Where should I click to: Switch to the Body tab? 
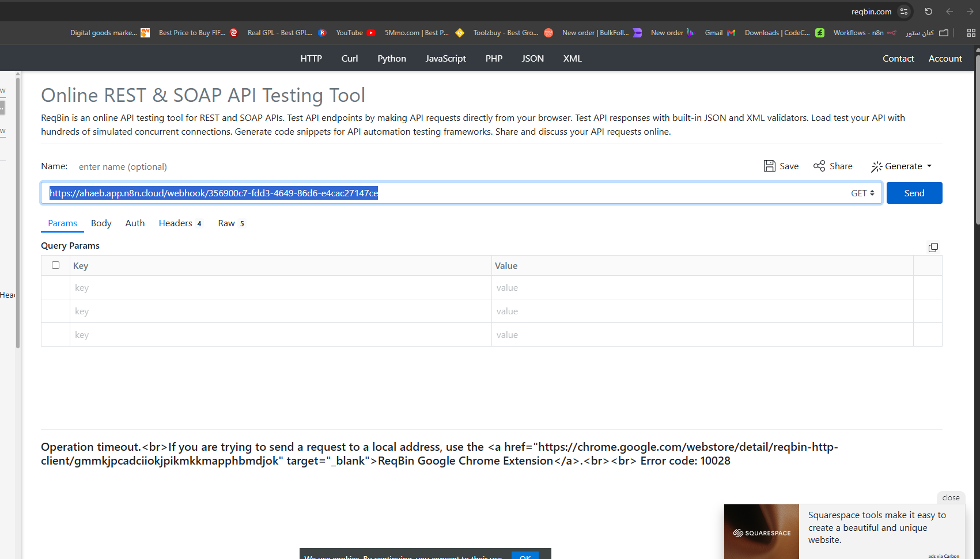pyautogui.click(x=101, y=223)
